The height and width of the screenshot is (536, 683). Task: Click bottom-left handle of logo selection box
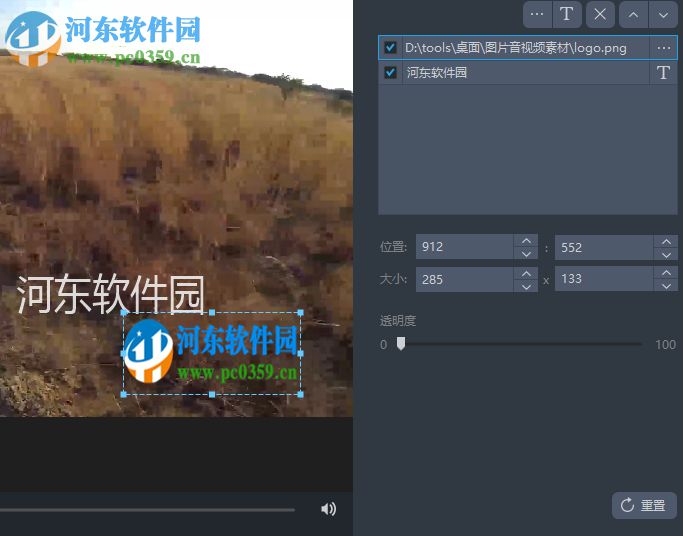(x=124, y=394)
